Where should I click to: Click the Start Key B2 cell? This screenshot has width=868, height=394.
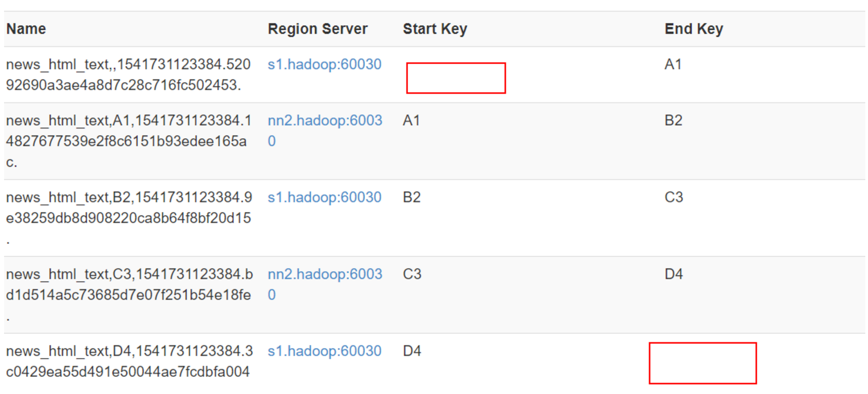point(412,197)
